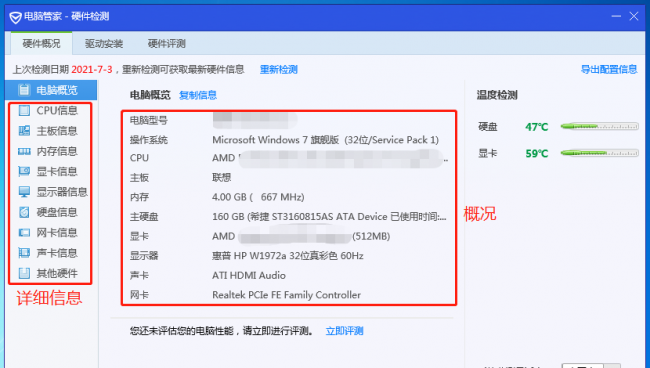Click the 2021-7-3 detection date

click(92, 69)
